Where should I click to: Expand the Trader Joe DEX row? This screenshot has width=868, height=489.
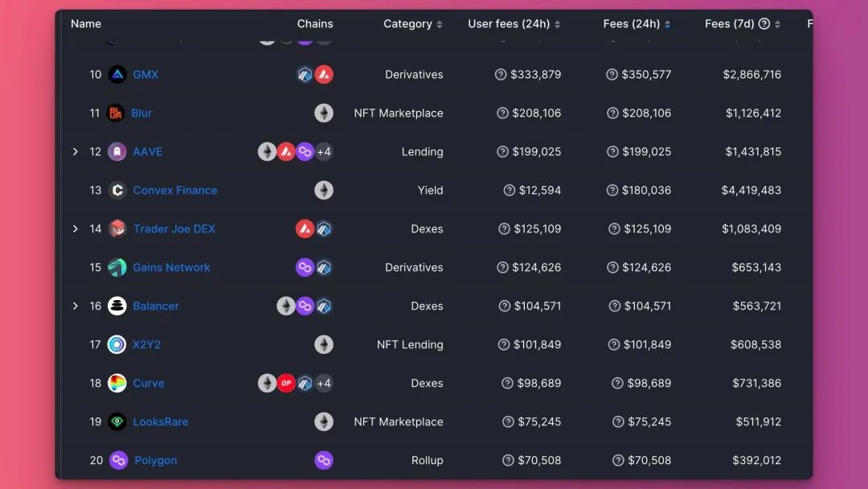(76, 228)
